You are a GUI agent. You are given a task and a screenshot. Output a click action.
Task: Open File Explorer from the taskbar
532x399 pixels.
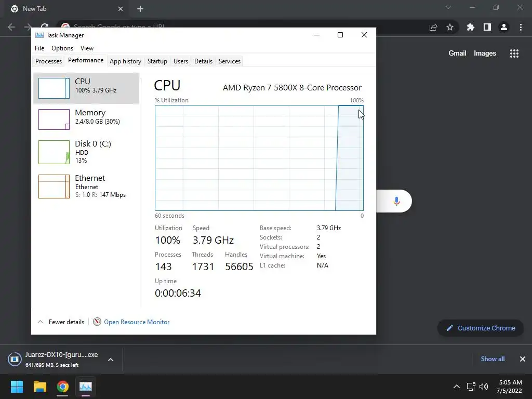click(x=39, y=387)
